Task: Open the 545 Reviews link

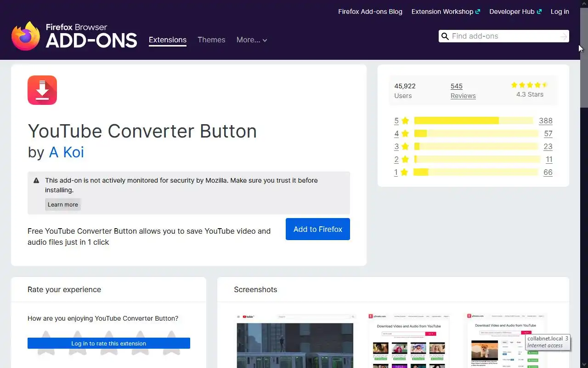Action: tap(463, 91)
